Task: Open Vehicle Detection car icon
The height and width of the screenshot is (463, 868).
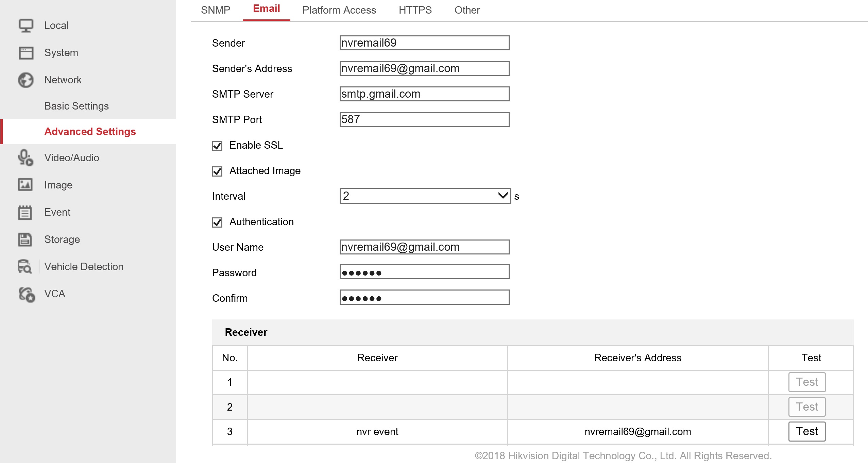Action: (x=25, y=267)
